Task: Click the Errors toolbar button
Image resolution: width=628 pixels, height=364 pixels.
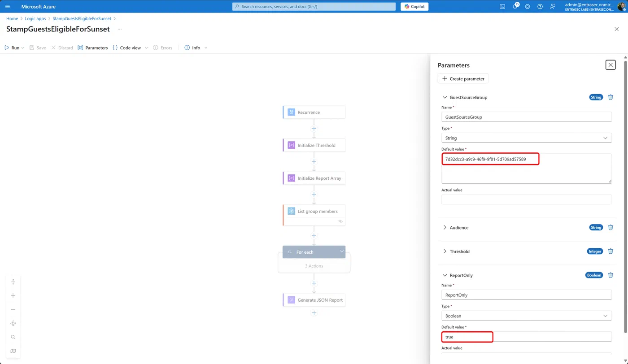Action: [162, 48]
